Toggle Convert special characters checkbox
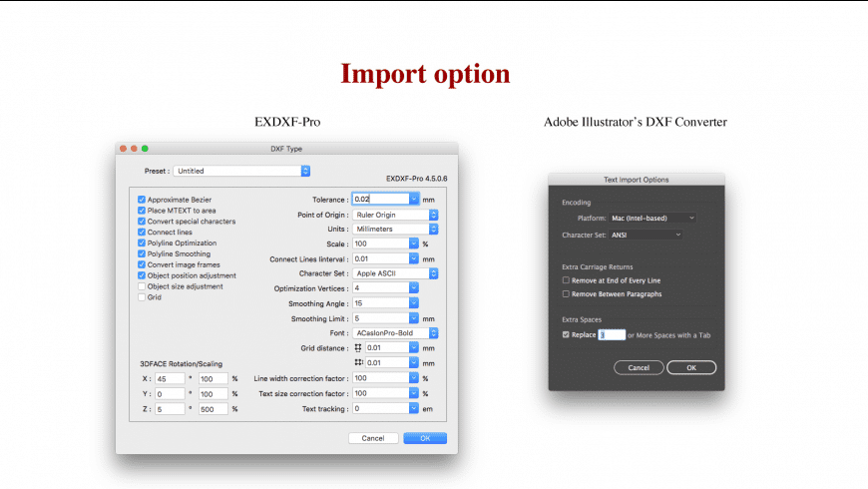 click(142, 221)
